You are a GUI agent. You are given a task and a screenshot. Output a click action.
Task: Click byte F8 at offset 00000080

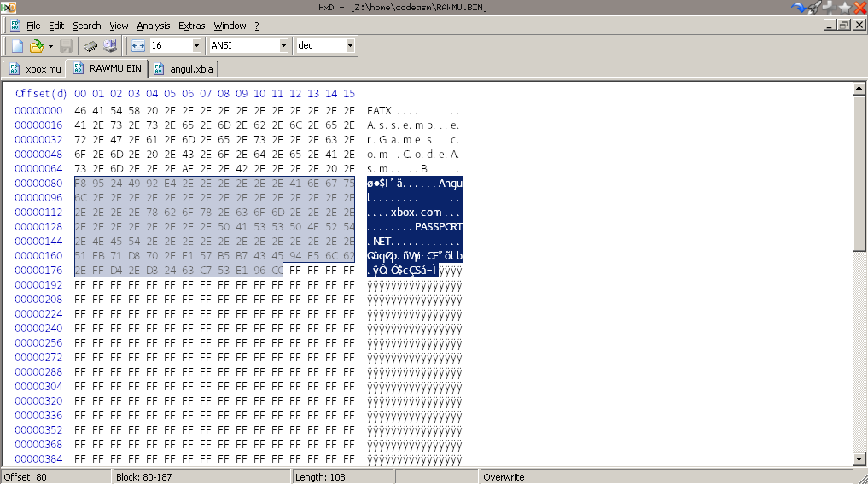click(80, 184)
